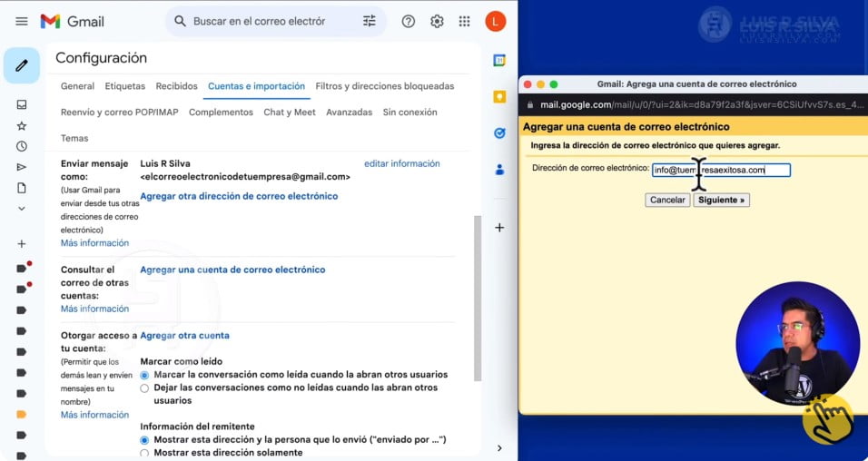Open Snoozed clock icon
This screenshot has width=868, height=461.
click(22, 146)
